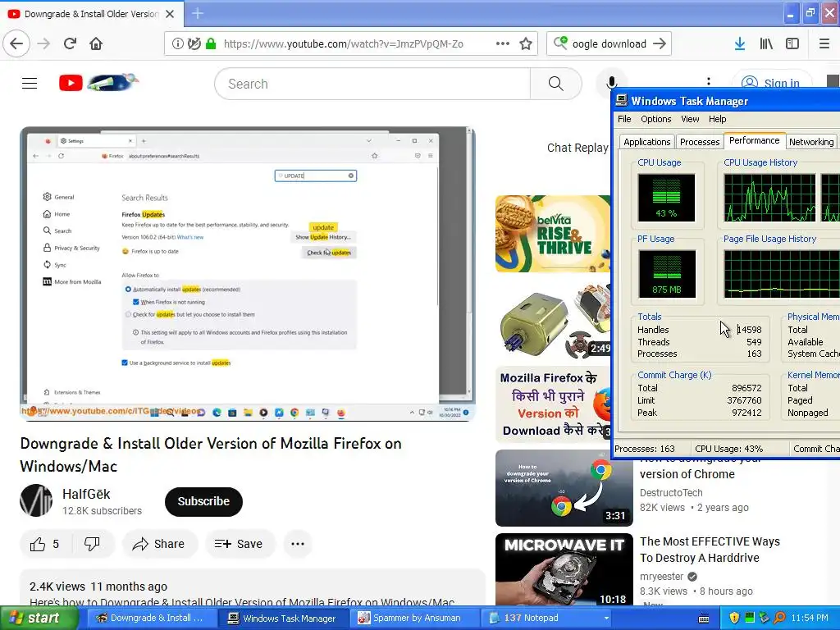
Task: Like the video with thumbs up
Action: [47, 545]
